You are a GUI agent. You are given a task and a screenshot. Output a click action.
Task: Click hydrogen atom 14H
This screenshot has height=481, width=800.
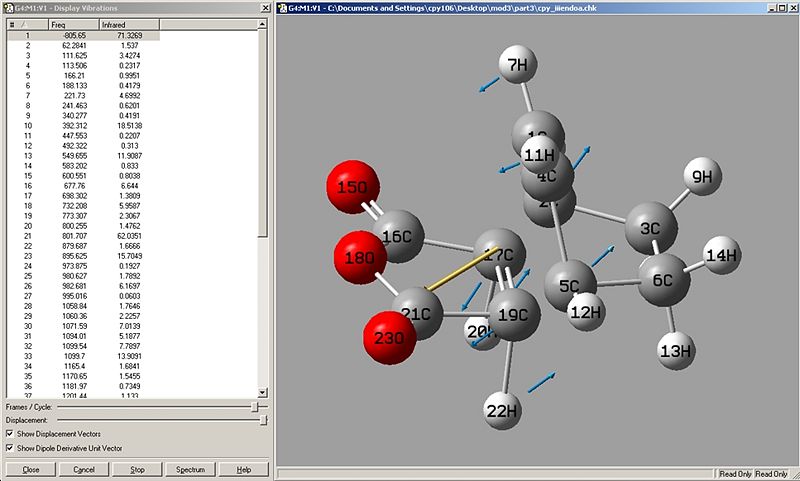pyautogui.click(x=722, y=255)
